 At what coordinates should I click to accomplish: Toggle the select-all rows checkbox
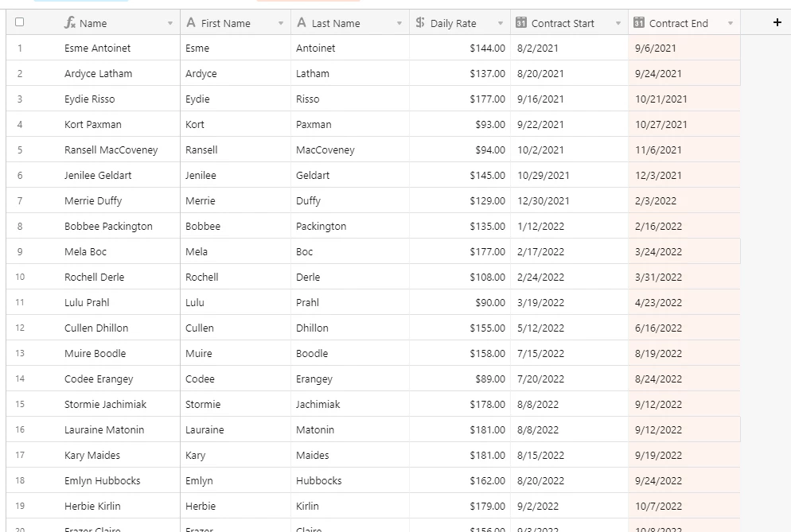coord(20,22)
